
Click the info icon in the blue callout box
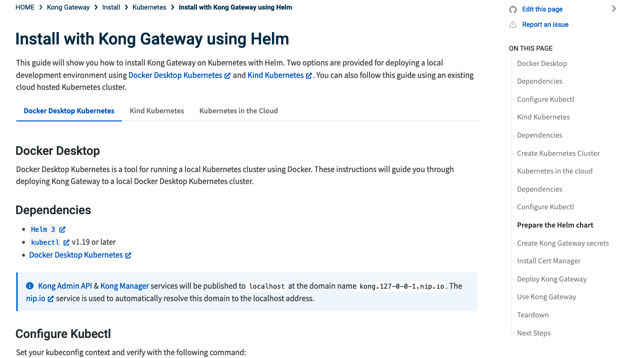30,286
